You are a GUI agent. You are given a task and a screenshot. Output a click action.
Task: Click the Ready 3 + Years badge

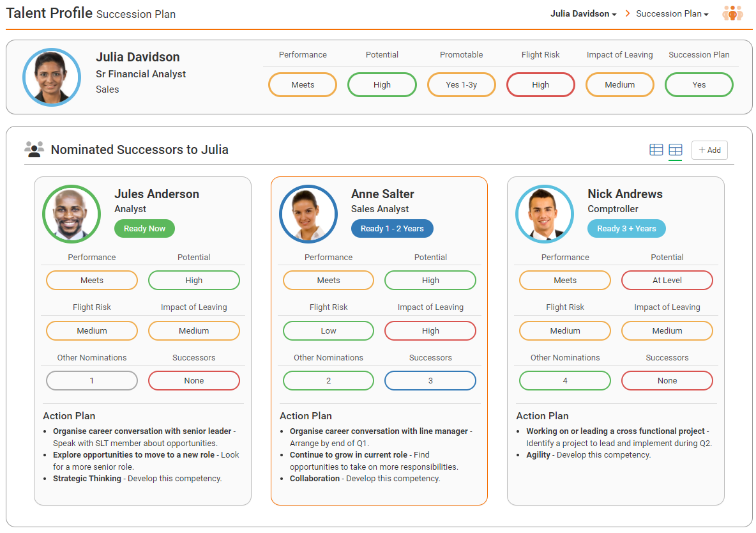(x=626, y=228)
